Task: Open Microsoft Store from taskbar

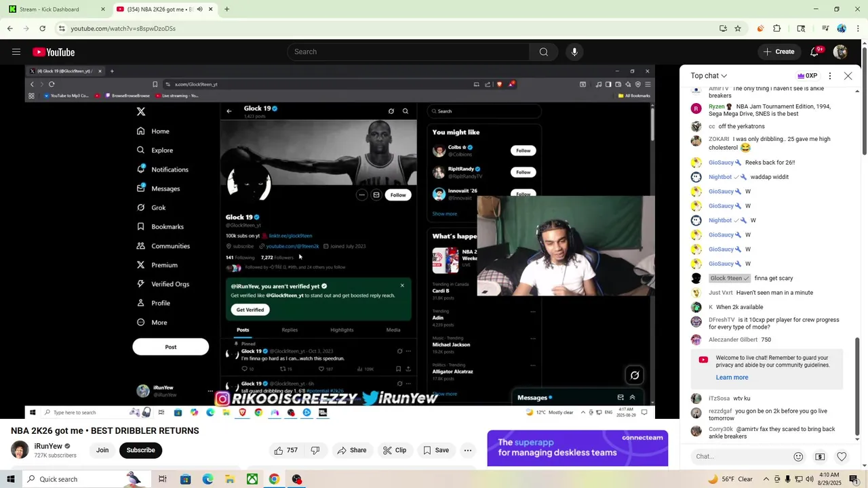Action: tap(185, 479)
